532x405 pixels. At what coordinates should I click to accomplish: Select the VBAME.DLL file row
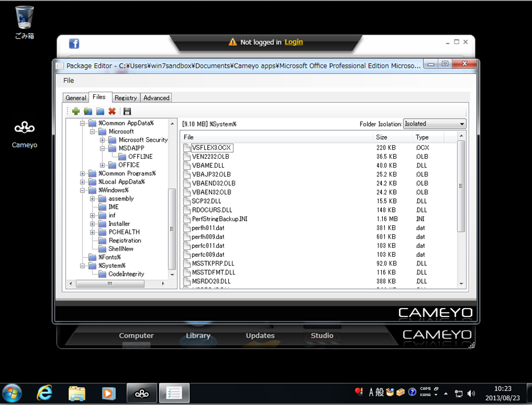(318, 166)
